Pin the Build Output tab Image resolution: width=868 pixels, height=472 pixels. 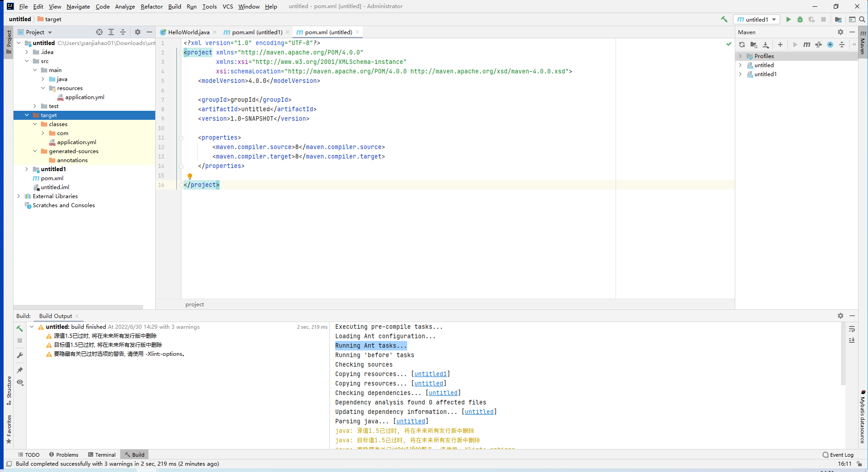click(20, 370)
